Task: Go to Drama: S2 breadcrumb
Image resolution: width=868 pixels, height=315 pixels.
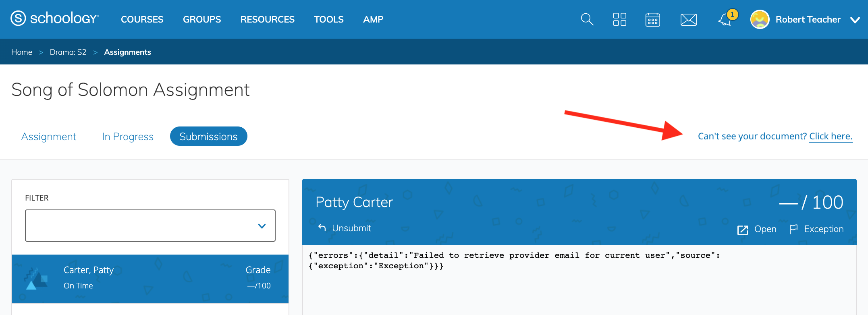Action: (68, 52)
